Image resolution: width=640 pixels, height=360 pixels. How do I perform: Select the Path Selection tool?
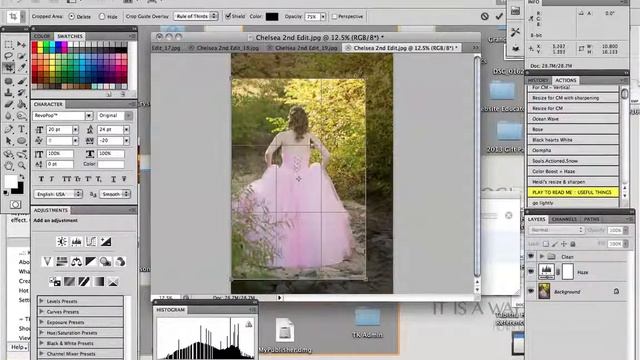[x=9, y=141]
